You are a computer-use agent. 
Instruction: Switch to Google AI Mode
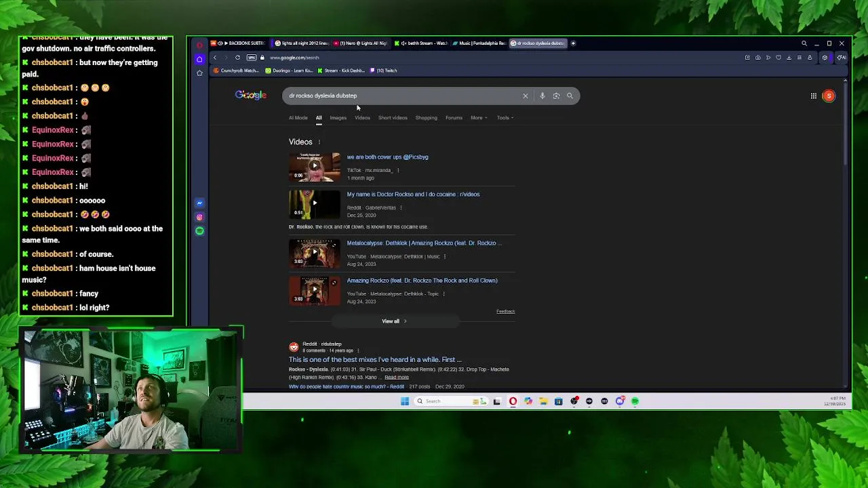[298, 118]
